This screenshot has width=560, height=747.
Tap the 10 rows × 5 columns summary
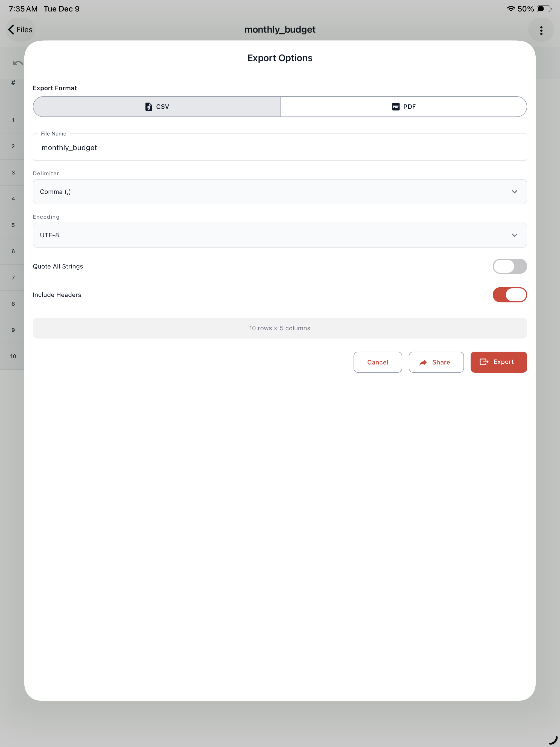click(280, 328)
